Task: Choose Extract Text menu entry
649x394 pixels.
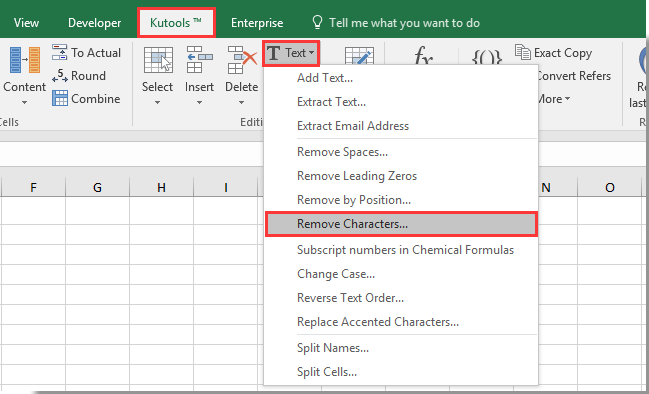Action: (401, 102)
